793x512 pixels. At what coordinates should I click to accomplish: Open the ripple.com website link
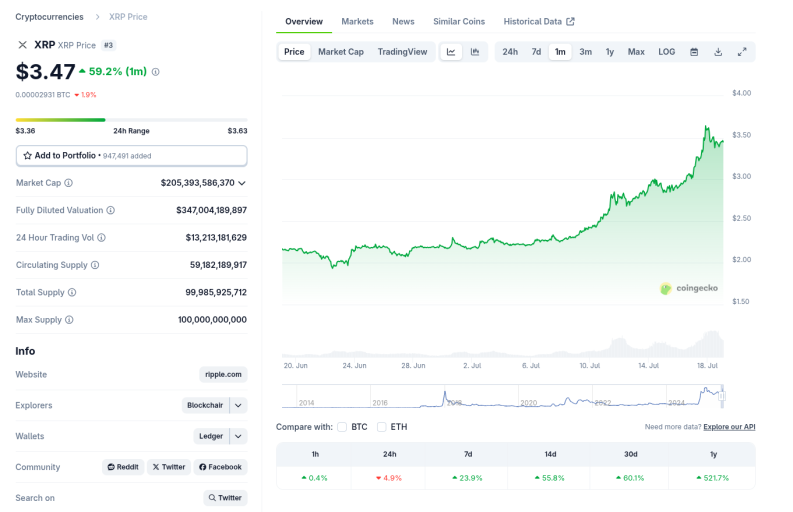click(223, 374)
